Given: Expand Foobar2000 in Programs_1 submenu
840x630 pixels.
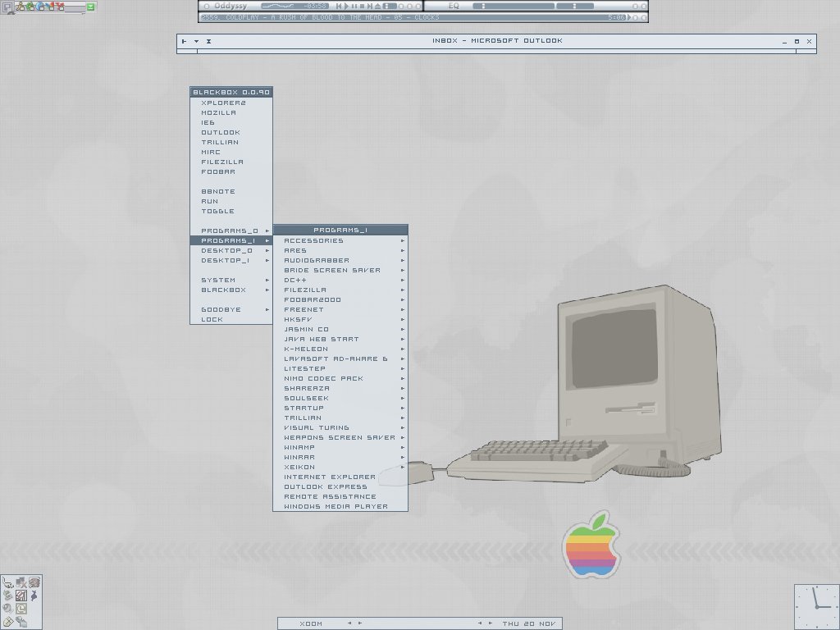Looking at the screenshot, I should [340, 300].
